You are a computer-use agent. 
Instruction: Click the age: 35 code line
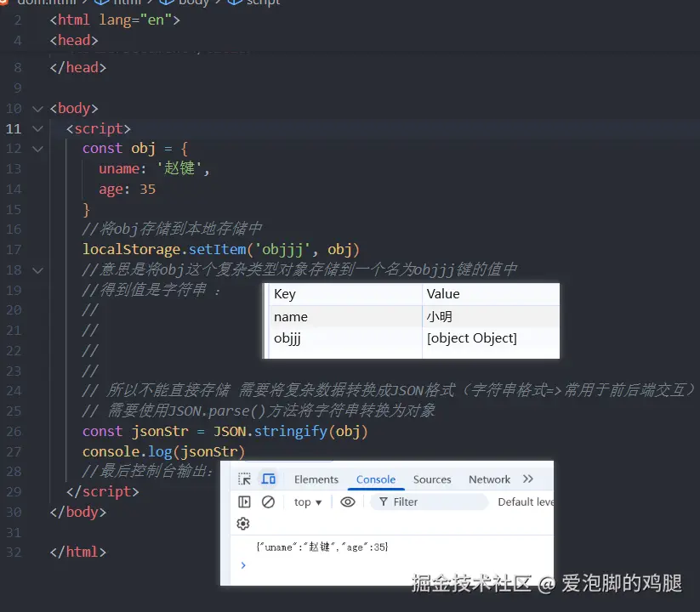128,190
